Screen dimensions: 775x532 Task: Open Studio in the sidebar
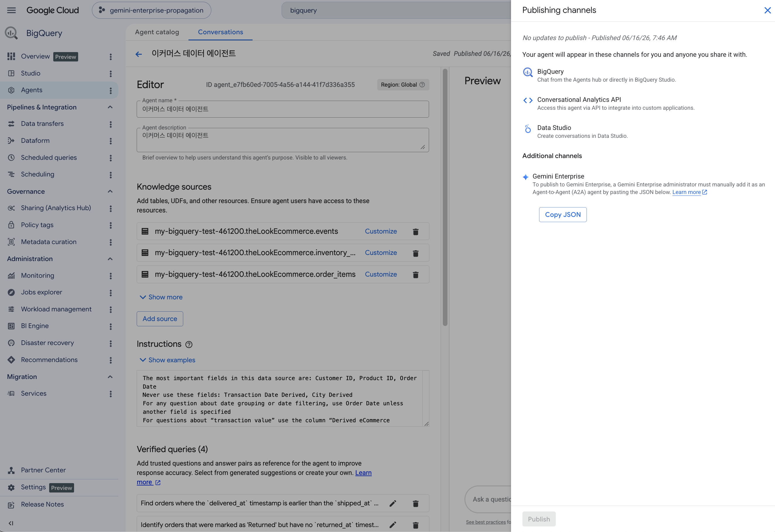[31, 73]
